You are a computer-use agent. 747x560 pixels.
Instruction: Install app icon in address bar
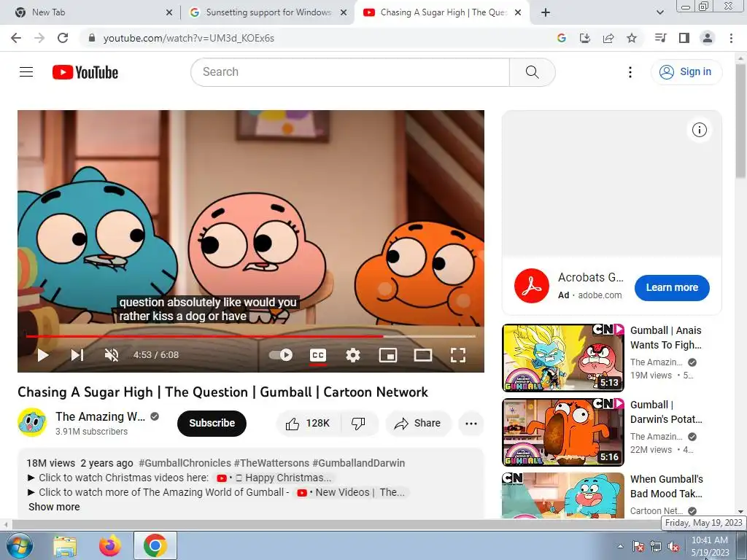coord(585,38)
